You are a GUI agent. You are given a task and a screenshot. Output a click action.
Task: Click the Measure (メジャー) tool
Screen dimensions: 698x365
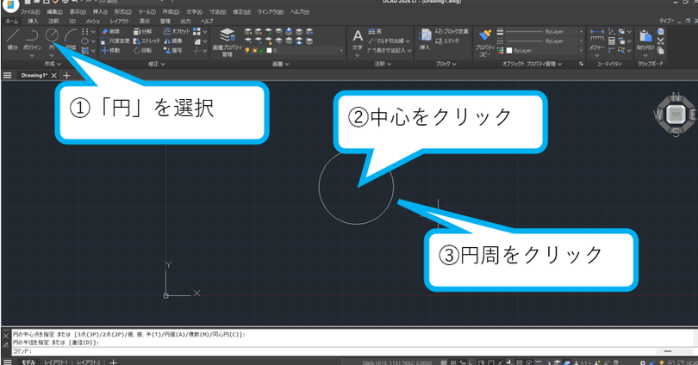click(597, 39)
